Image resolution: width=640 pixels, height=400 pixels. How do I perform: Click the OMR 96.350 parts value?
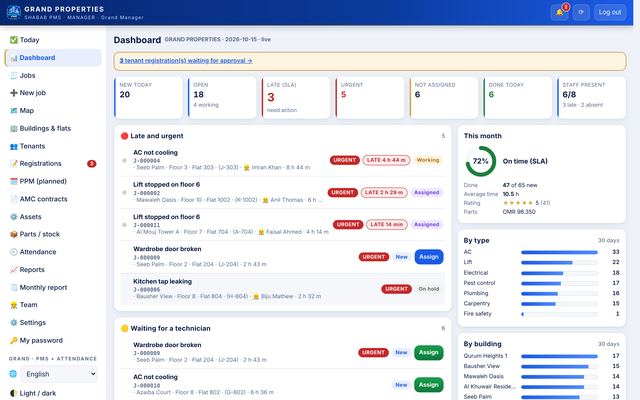coord(519,212)
